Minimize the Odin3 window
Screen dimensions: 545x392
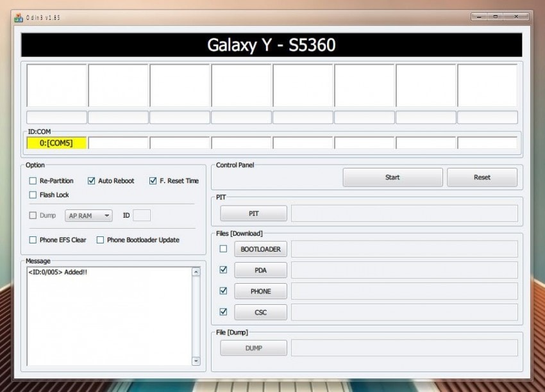pos(480,17)
